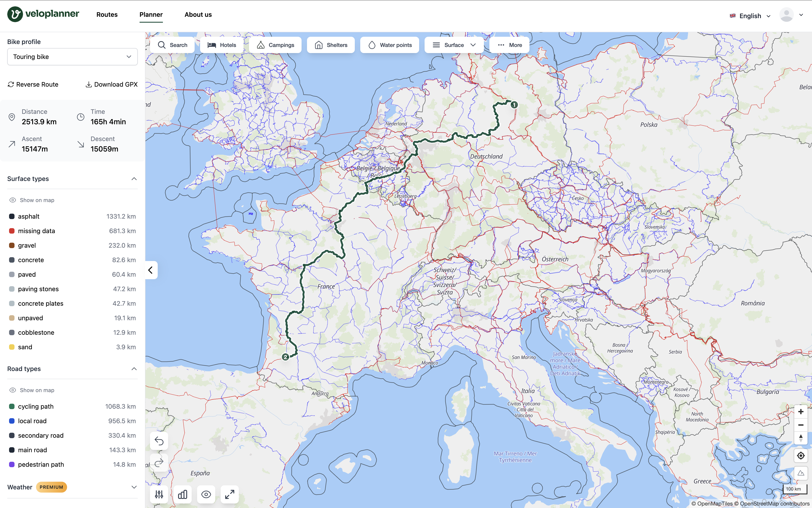This screenshot has width=812, height=508.
Task: Click the fullscreen expand icon
Action: (230, 494)
